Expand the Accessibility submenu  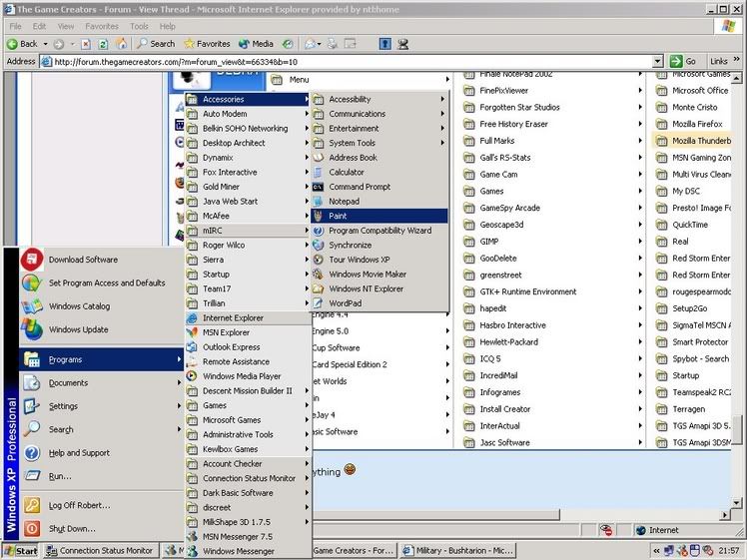[x=379, y=99]
